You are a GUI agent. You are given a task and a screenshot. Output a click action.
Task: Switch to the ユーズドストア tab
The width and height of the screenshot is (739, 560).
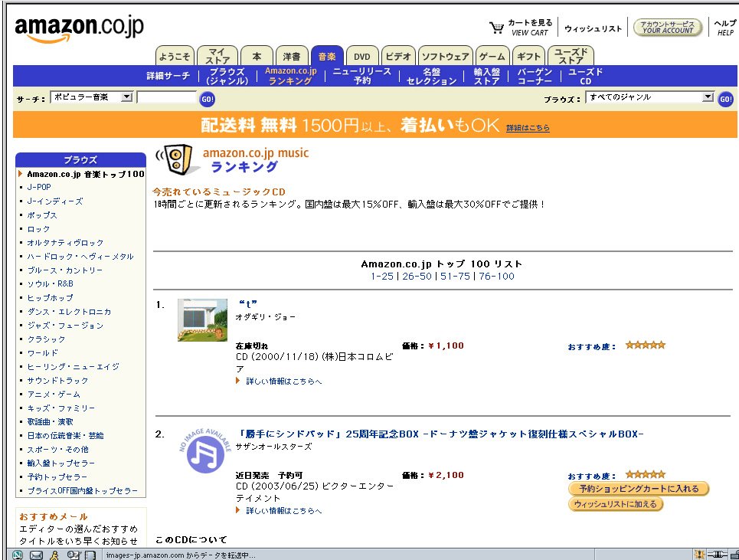coord(571,56)
